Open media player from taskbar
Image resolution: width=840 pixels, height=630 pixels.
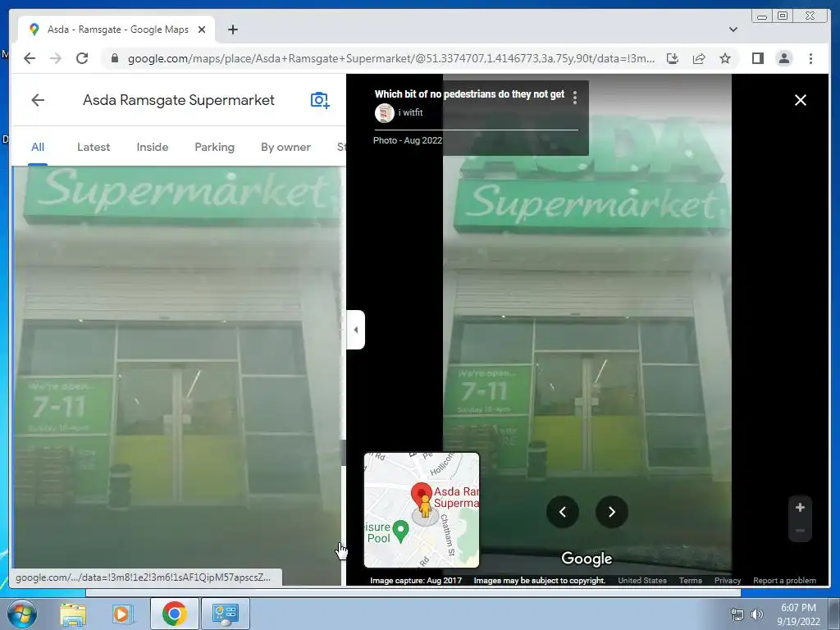[x=121, y=614]
